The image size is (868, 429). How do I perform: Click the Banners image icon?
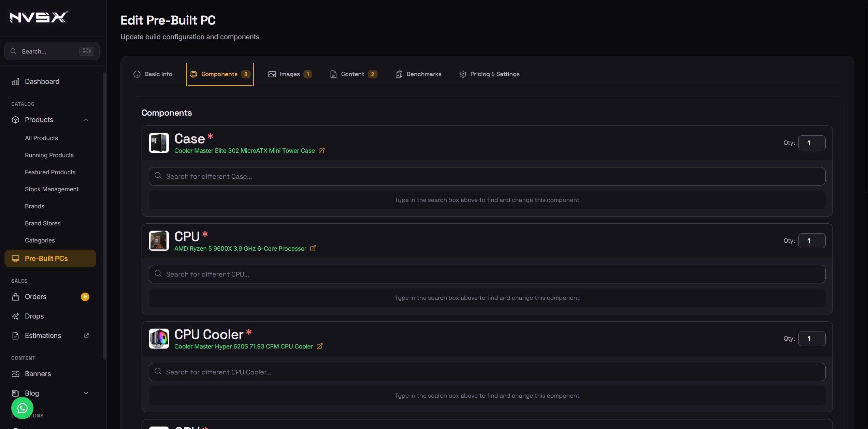15,374
